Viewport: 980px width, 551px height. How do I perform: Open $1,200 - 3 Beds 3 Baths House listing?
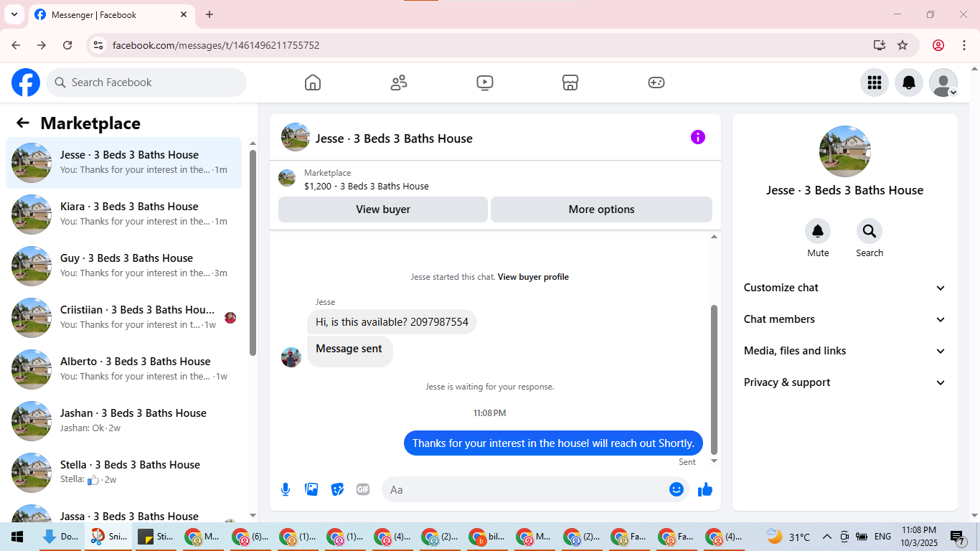367,187
